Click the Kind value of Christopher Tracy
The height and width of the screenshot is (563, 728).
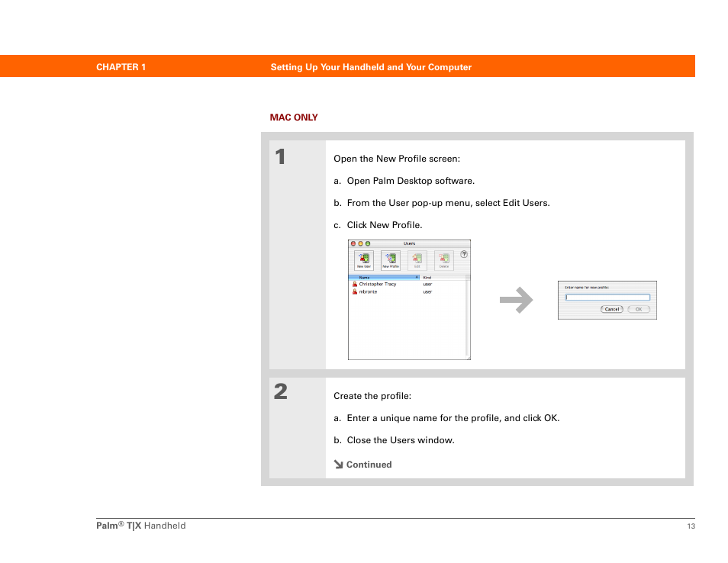pos(427,284)
